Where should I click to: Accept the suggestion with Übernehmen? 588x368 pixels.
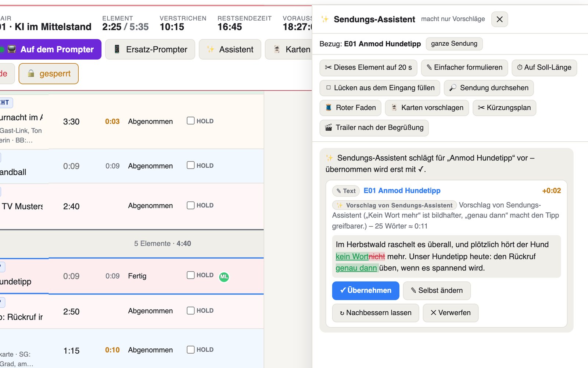coord(366,291)
